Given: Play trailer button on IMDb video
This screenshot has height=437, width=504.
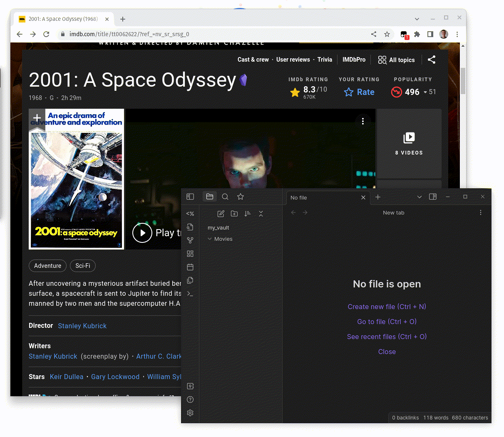Looking at the screenshot, I should click(142, 233).
